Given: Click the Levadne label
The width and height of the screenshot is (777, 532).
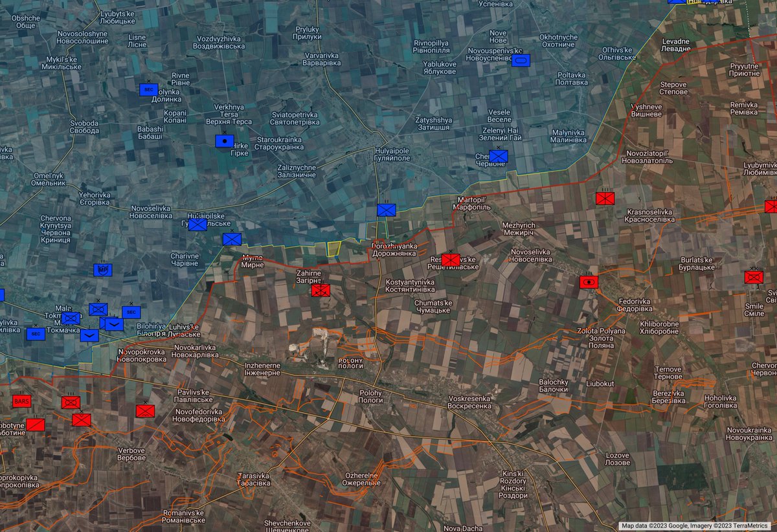Looking at the screenshot, I should click(x=675, y=45).
